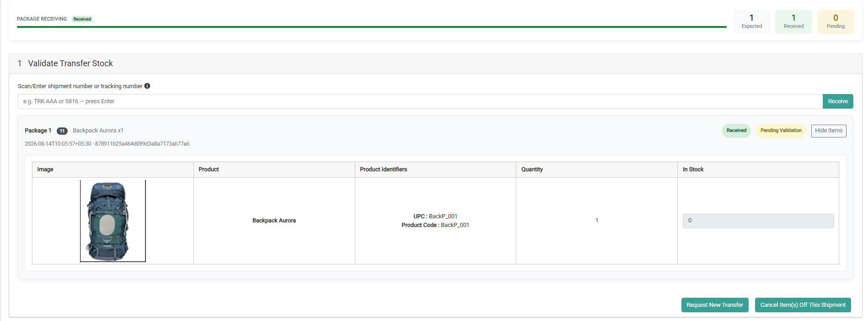Click the Receive button

837,101
